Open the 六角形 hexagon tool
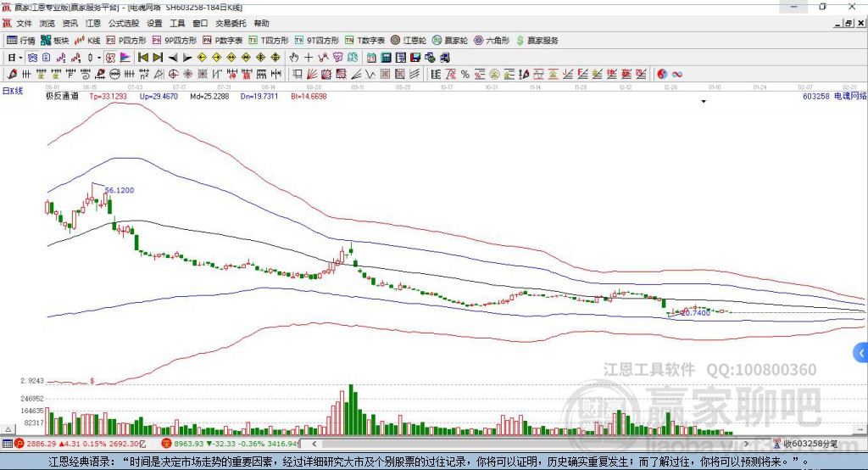The image size is (868, 470). click(492, 41)
